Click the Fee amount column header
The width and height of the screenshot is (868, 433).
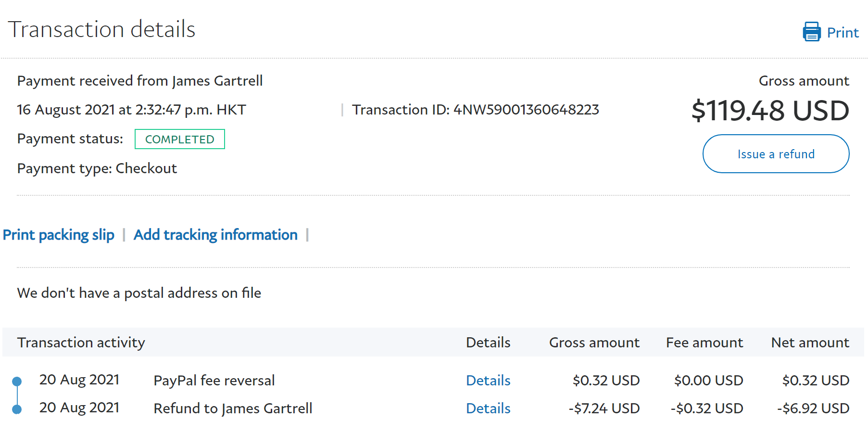click(x=704, y=343)
